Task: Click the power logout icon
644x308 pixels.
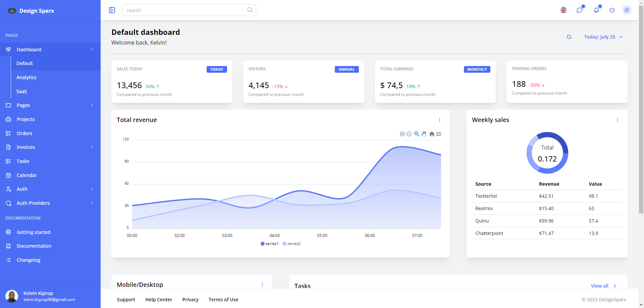Action: [612, 10]
